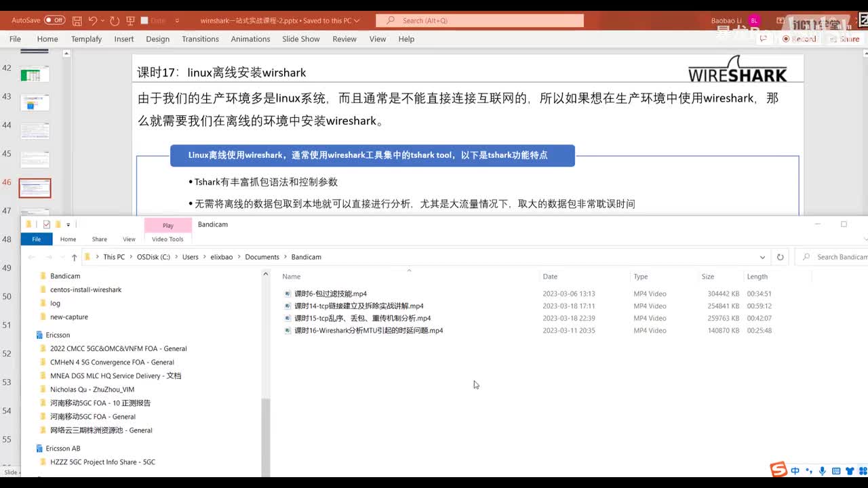
Task: Click This PC in address breadcrumb
Action: pos(114,258)
